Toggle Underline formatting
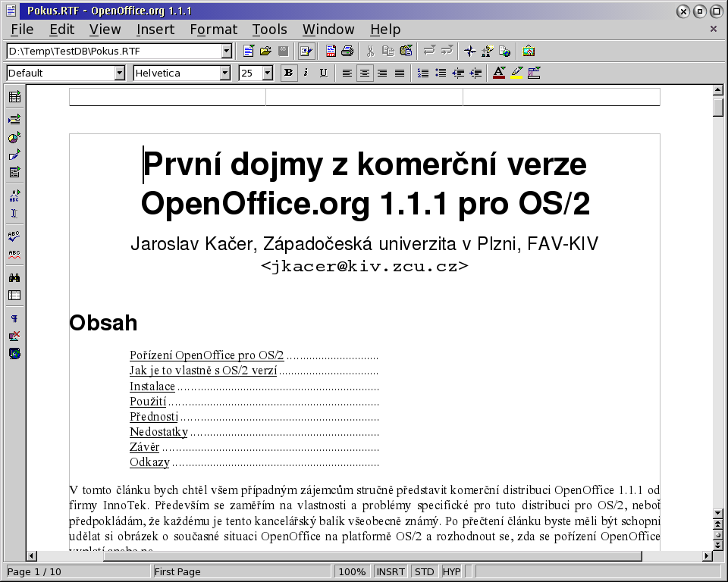Screen dimensions: 728x582 [324, 73]
